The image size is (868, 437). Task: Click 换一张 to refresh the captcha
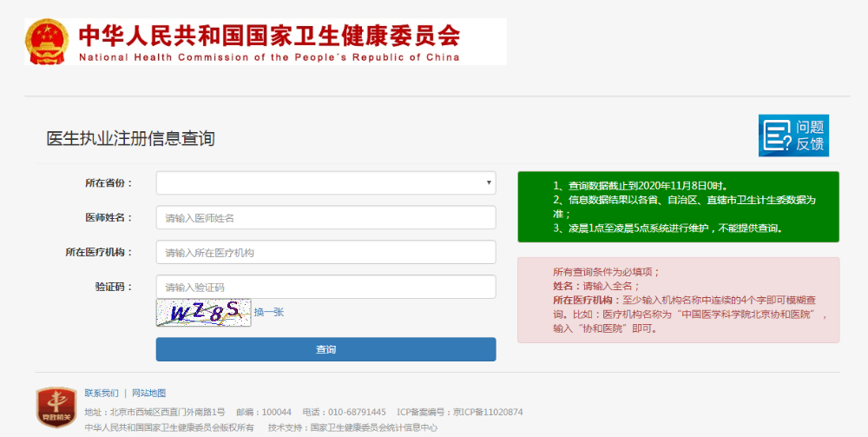pos(268,312)
